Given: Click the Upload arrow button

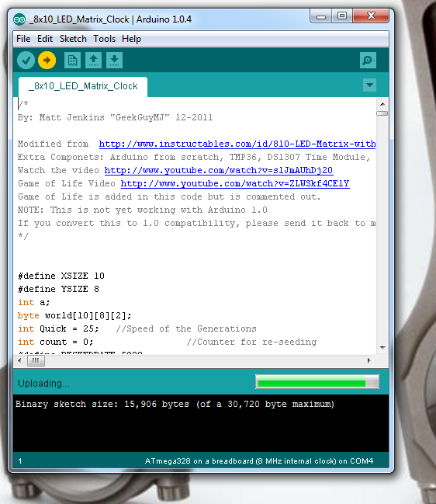Looking at the screenshot, I should pyautogui.click(x=47, y=60).
